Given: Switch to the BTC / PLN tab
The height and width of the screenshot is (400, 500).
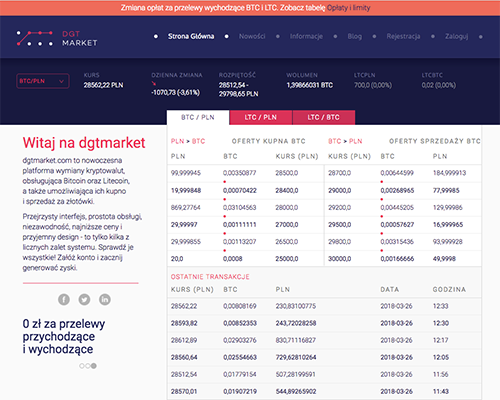Looking at the screenshot, I should point(198,117).
